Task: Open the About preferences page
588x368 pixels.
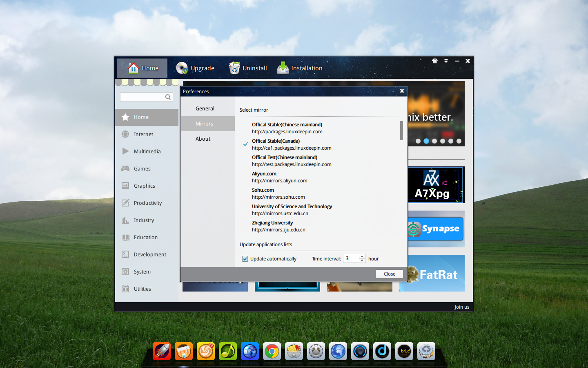Action: pos(208,139)
